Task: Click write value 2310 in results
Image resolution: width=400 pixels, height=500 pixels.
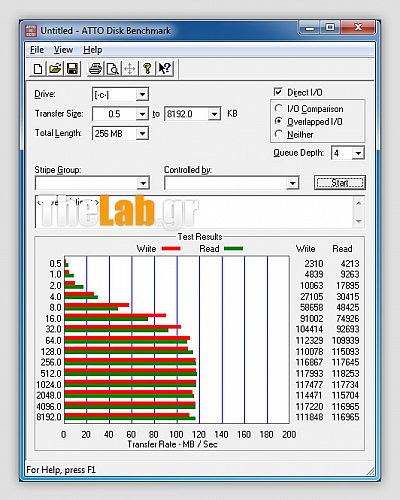Action: click(x=314, y=264)
